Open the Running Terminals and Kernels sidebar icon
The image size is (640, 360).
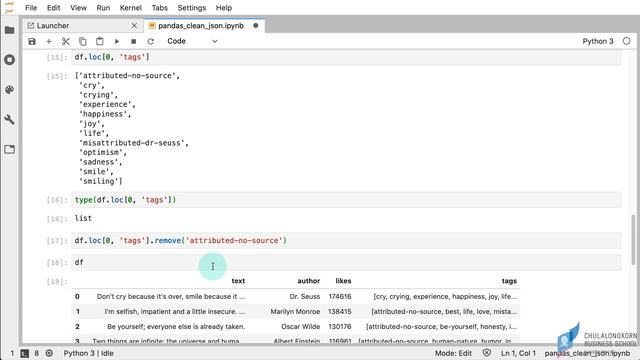click(x=9, y=60)
